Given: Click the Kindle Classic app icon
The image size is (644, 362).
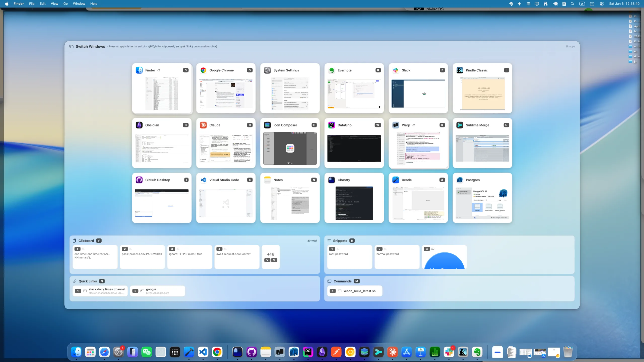Looking at the screenshot, I should click(x=460, y=70).
